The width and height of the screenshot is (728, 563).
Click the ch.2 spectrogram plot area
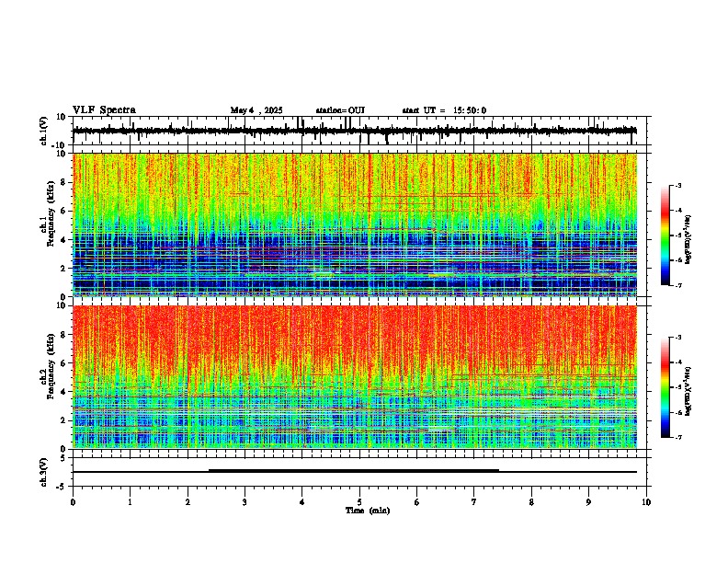click(x=355, y=377)
